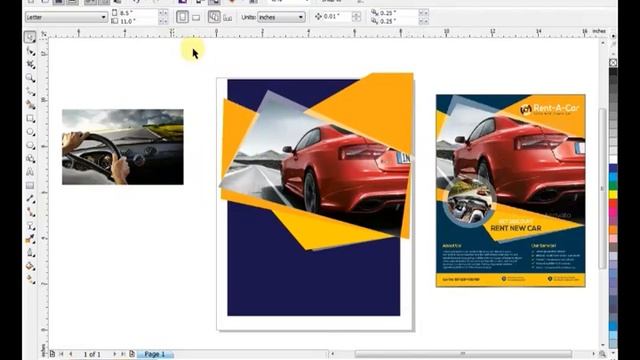The image size is (640, 360).
Task: Select the Interactive Fill tool
Action: pyautogui.click(x=30, y=280)
